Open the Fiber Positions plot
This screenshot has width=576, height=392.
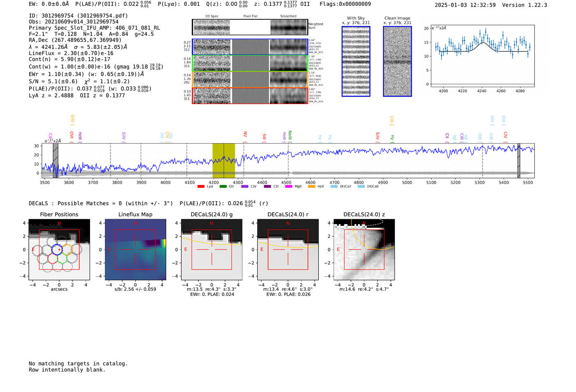pos(59,250)
